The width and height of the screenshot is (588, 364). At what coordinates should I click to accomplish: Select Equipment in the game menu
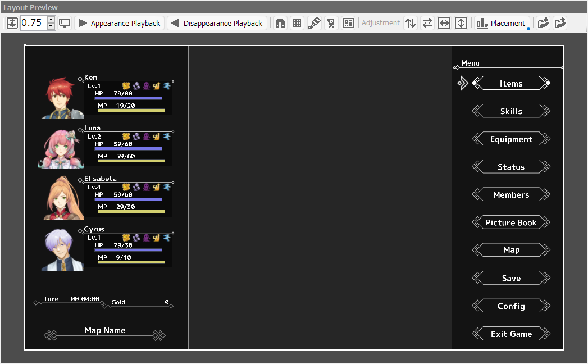(511, 139)
